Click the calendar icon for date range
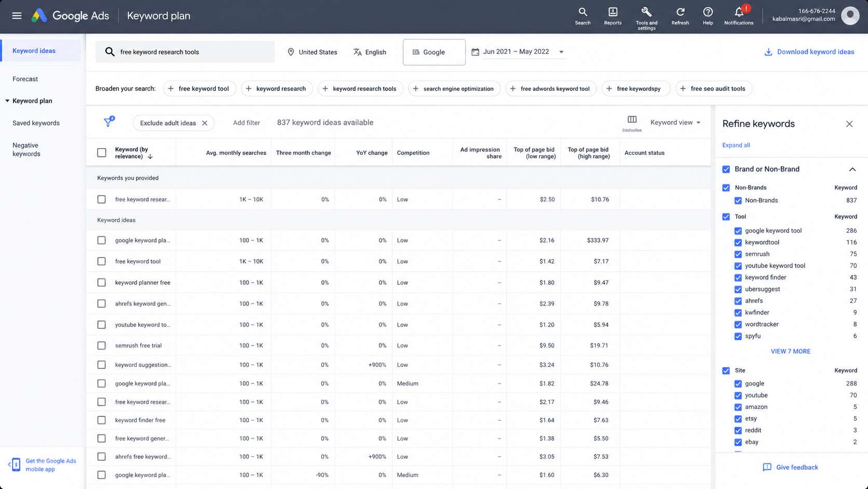Screen dimensions: 868x489 (x=475, y=52)
